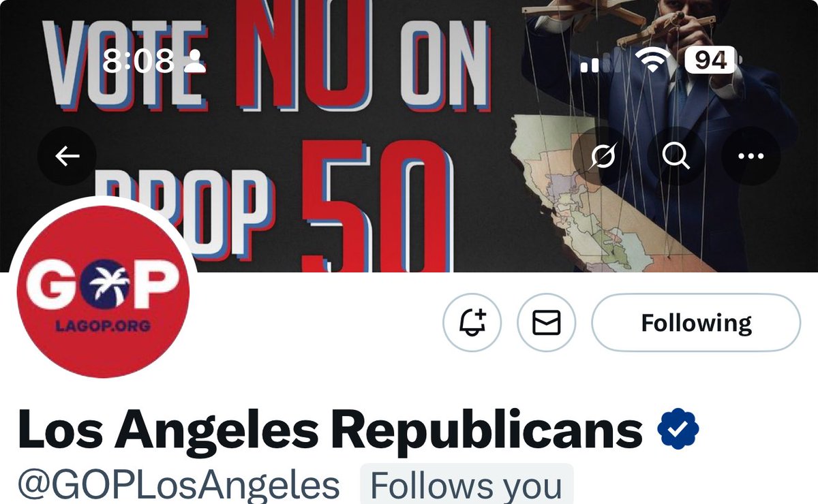Image resolution: width=818 pixels, height=504 pixels.
Task: Tap the blue verified checkmark badge
Action: coord(678,428)
